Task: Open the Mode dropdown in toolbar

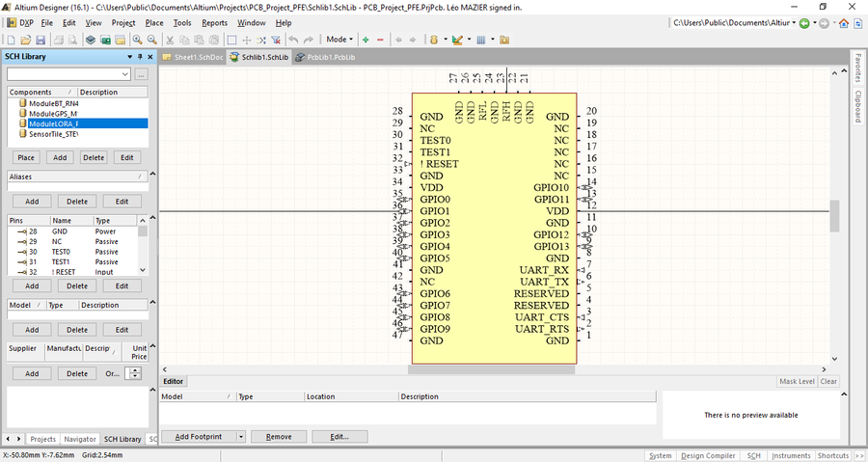Action: (x=339, y=40)
